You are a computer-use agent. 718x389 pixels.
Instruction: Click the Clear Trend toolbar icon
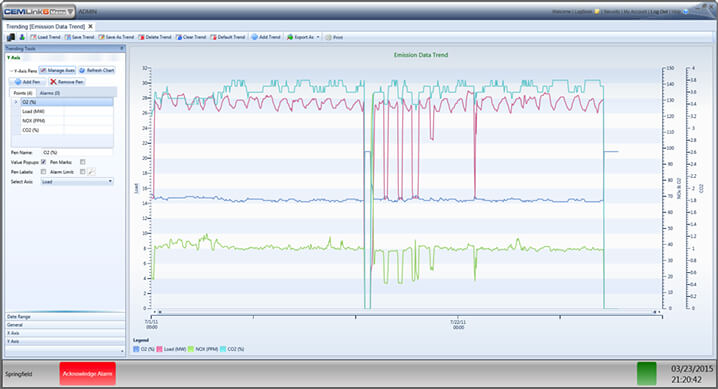179,37
